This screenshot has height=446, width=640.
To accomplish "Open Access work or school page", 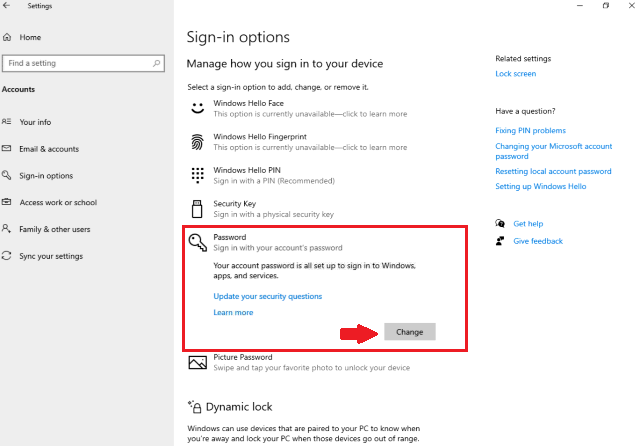I will (58, 202).
